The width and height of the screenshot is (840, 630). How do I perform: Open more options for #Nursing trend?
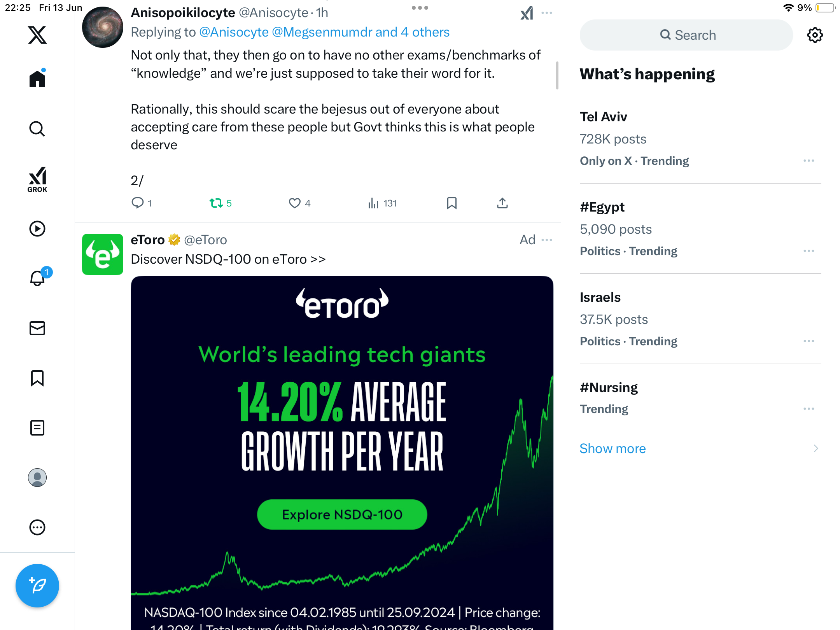click(809, 409)
